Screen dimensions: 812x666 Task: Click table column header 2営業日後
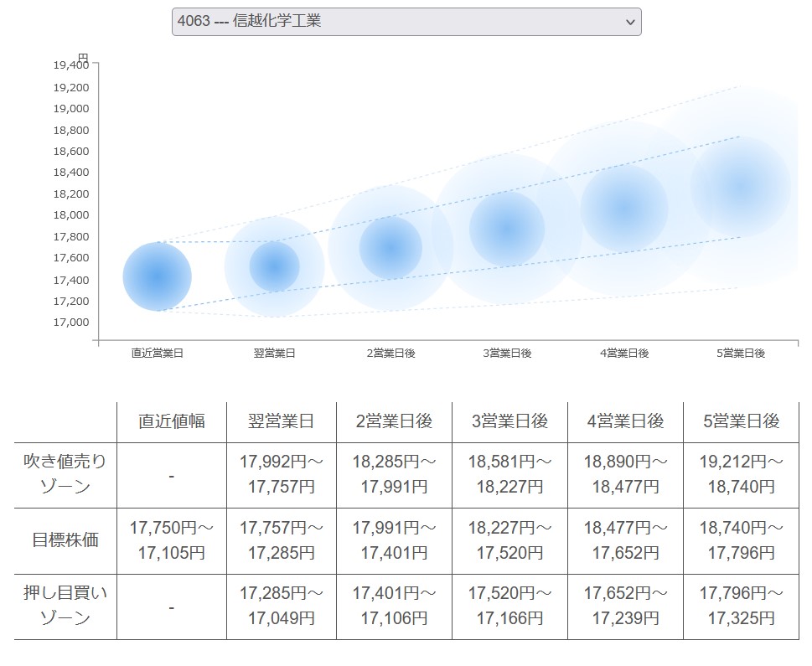[x=394, y=421]
